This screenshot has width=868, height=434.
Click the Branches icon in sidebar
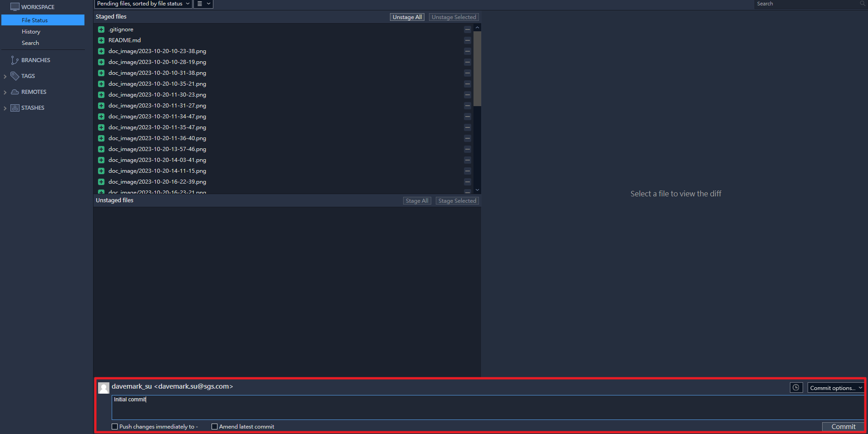(15, 60)
